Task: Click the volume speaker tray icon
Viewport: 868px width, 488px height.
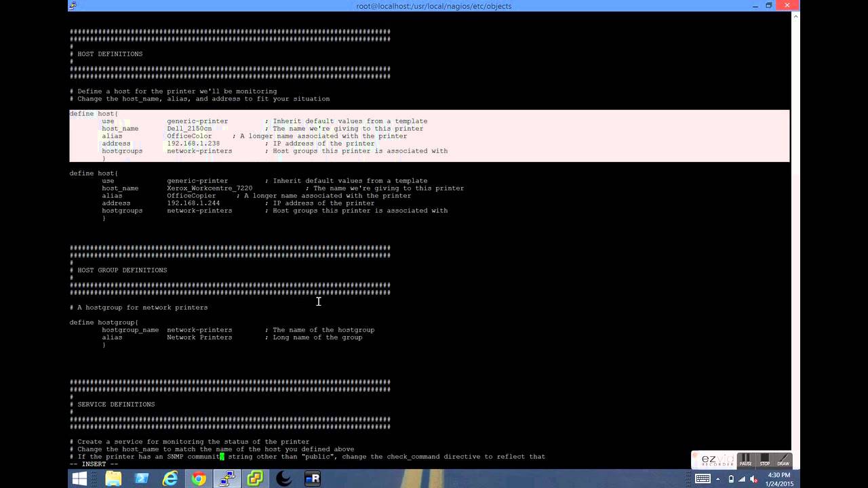Action: [753, 479]
